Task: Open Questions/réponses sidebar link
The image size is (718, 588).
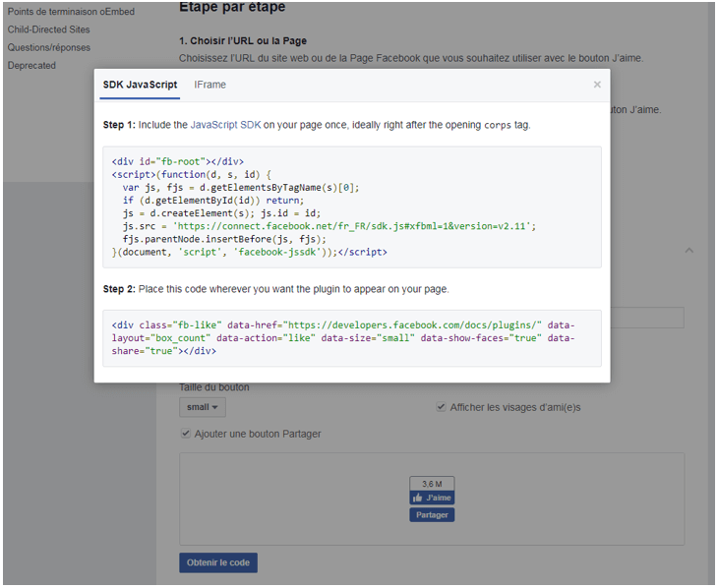Action: [x=49, y=47]
